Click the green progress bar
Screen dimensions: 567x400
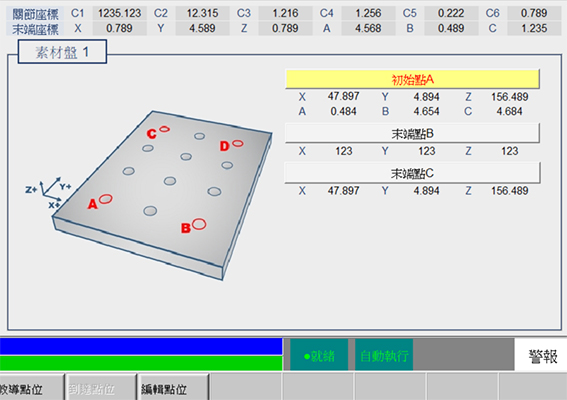coord(141,363)
